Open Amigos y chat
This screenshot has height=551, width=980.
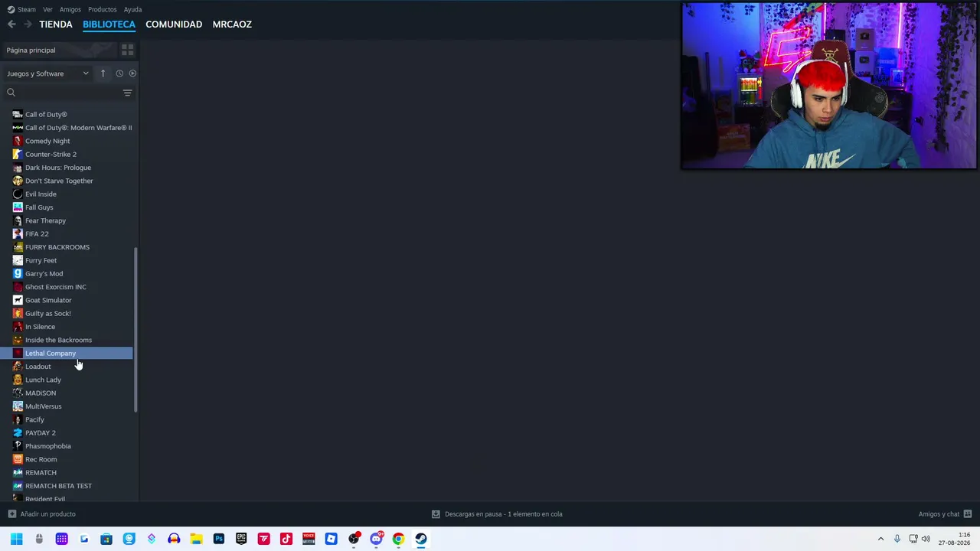tap(945, 514)
